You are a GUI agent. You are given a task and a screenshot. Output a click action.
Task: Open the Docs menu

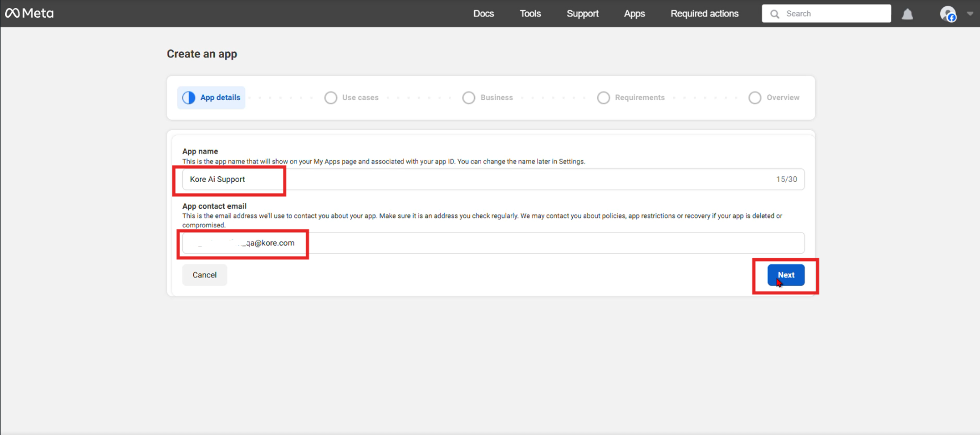point(483,14)
